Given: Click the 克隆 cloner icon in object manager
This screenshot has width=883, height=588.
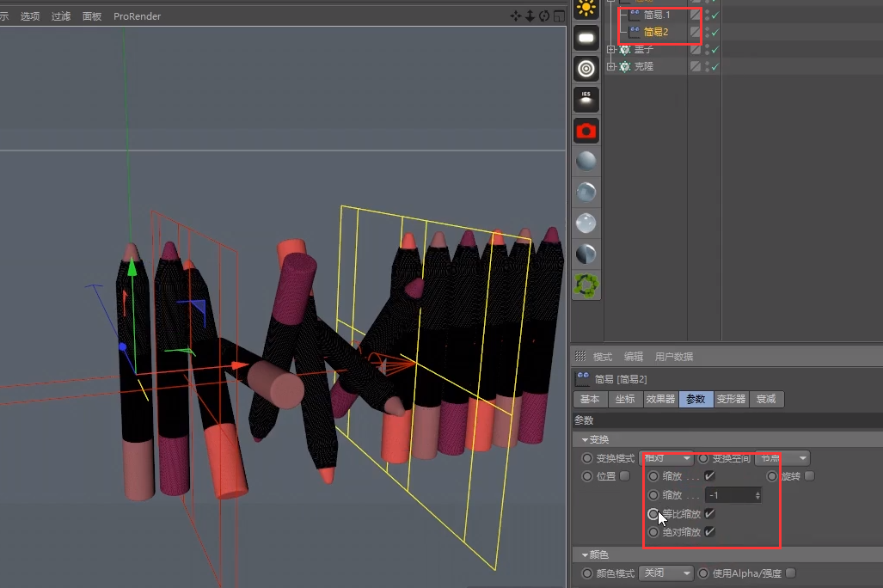Looking at the screenshot, I should pos(624,66).
